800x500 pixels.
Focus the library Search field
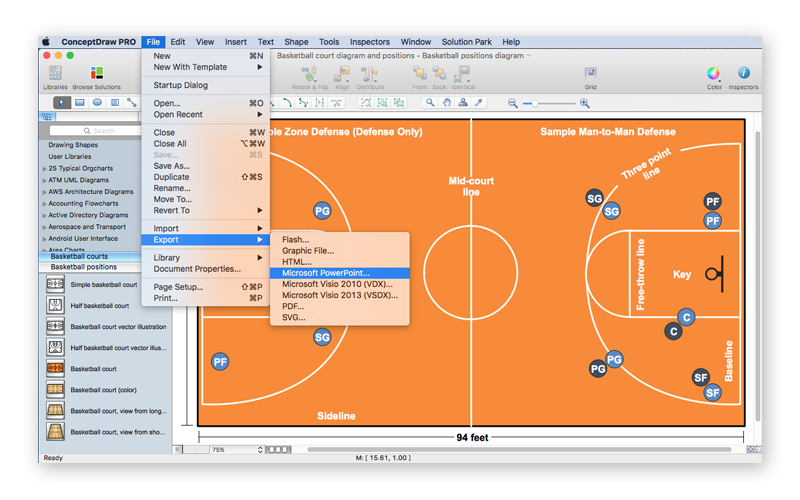point(95,131)
